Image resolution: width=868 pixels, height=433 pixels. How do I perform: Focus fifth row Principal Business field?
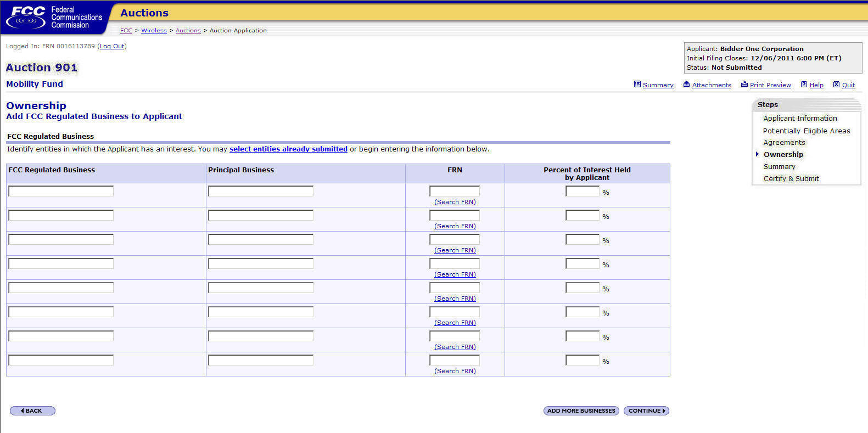coord(261,288)
